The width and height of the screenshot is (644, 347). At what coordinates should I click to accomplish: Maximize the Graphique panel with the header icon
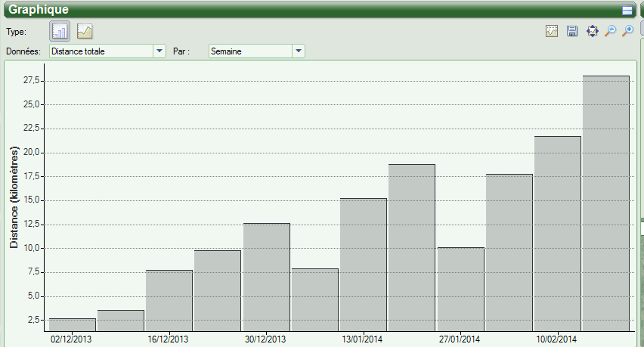[x=627, y=11]
